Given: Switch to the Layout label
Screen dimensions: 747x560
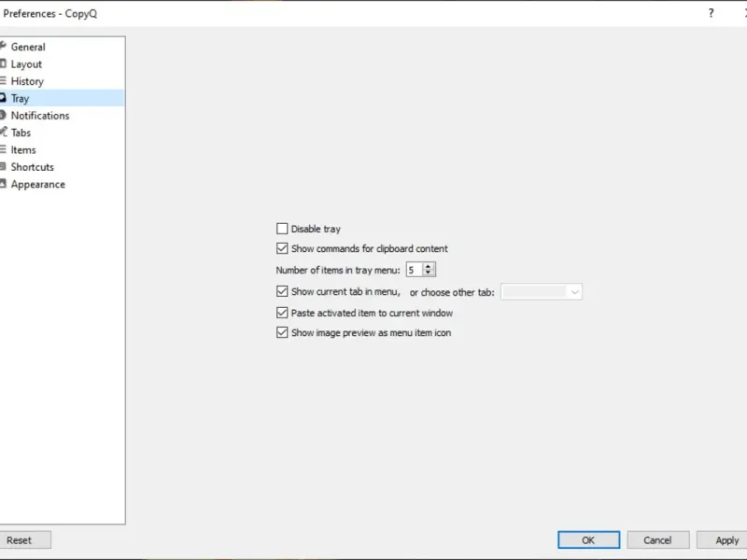Looking at the screenshot, I should pyautogui.click(x=26, y=64).
